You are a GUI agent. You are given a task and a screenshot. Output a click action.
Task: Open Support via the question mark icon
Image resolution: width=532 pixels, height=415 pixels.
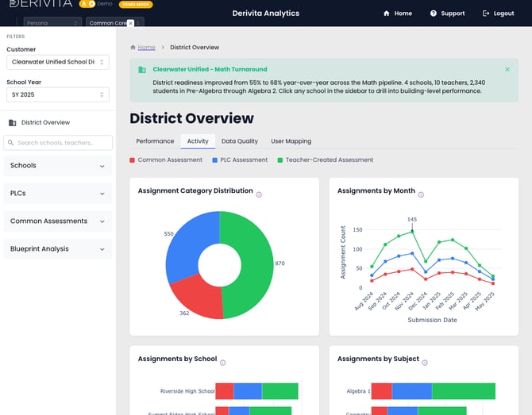coord(434,13)
